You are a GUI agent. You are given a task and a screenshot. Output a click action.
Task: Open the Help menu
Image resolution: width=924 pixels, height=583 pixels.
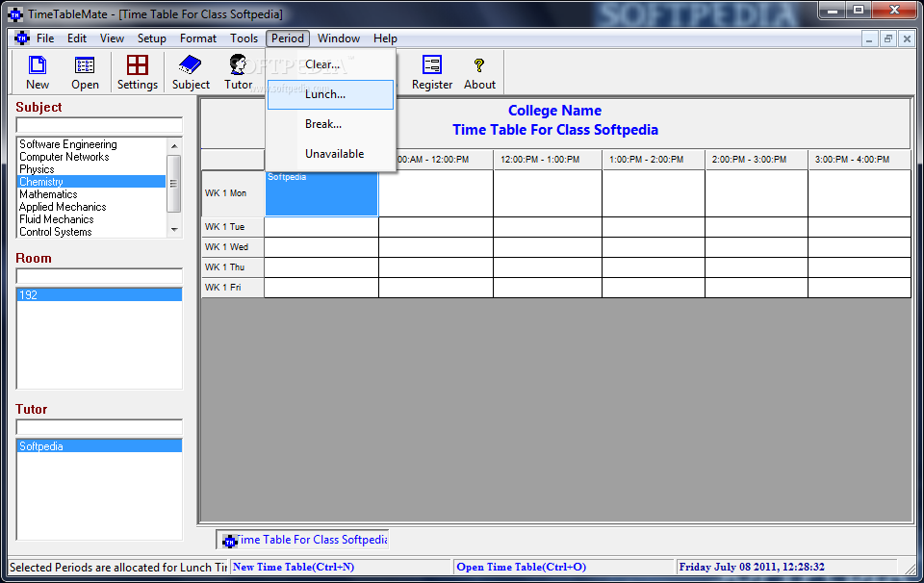[385, 38]
